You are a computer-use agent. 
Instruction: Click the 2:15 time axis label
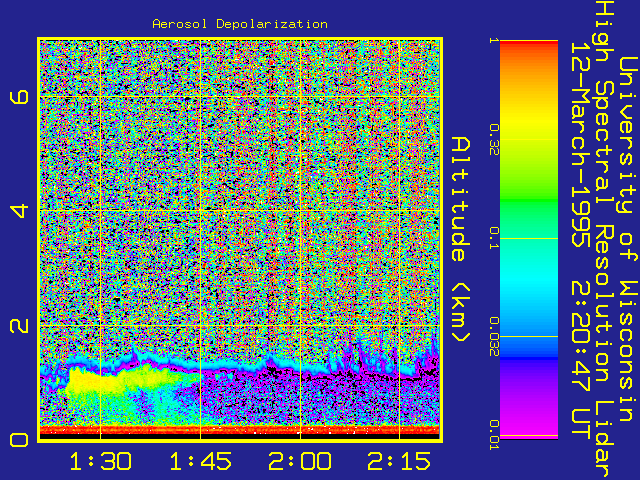[x=399, y=461]
